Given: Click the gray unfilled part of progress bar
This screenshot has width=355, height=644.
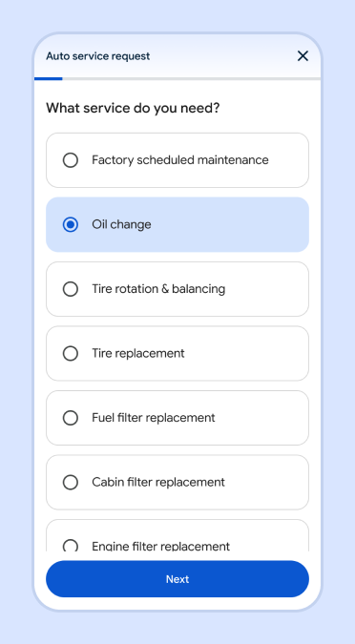Looking at the screenshot, I should click(191, 78).
